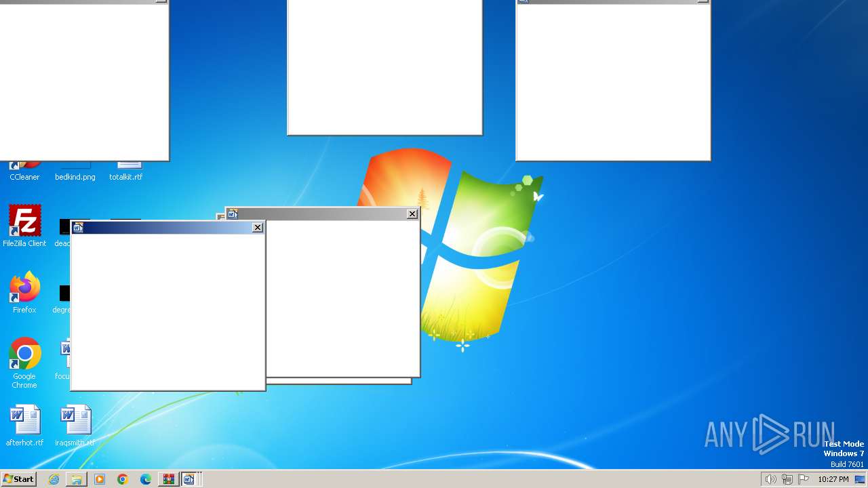The width and height of the screenshot is (868, 488).
Task: Select the bedkind.png file label
Action: pos(75,177)
